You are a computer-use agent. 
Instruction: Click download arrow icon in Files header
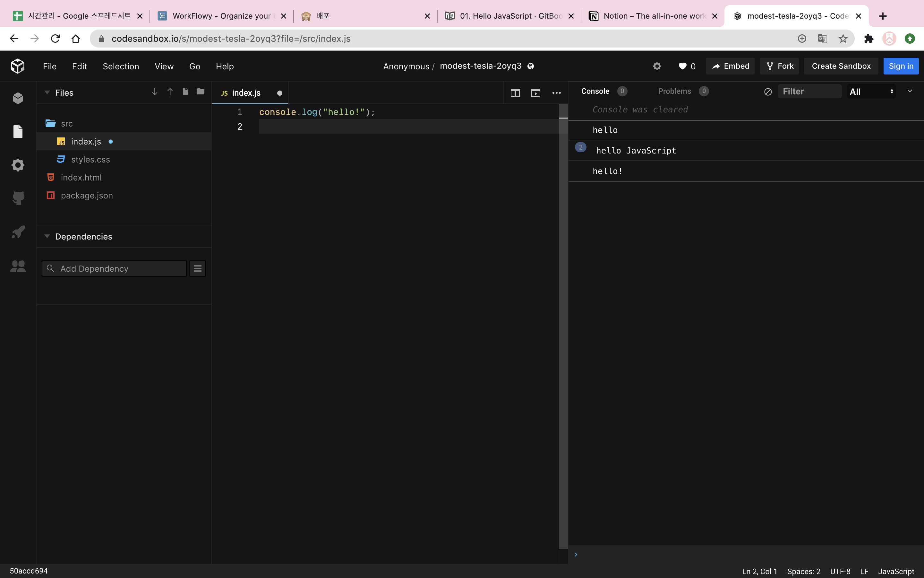click(x=155, y=92)
